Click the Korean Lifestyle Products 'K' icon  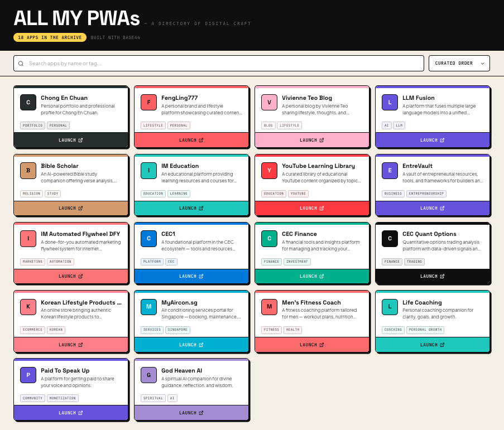[x=28, y=306]
